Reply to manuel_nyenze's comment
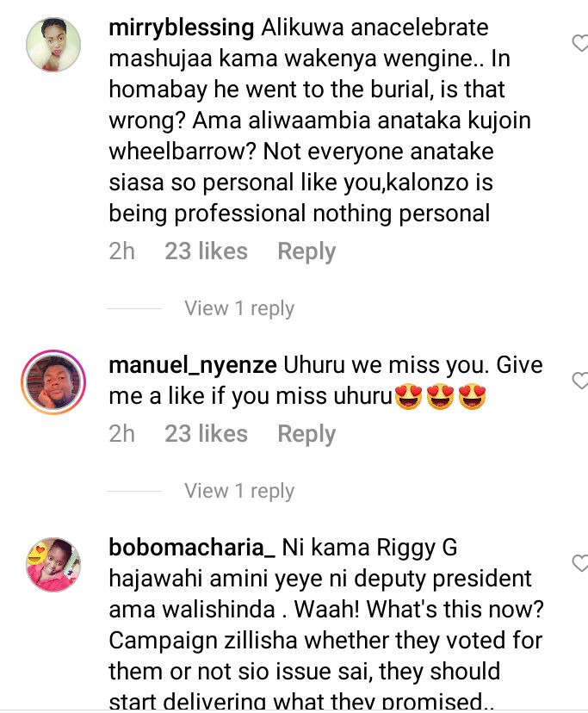The height and width of the screenshot is (713, 588). pyautogui.click(x=306, y=434)
